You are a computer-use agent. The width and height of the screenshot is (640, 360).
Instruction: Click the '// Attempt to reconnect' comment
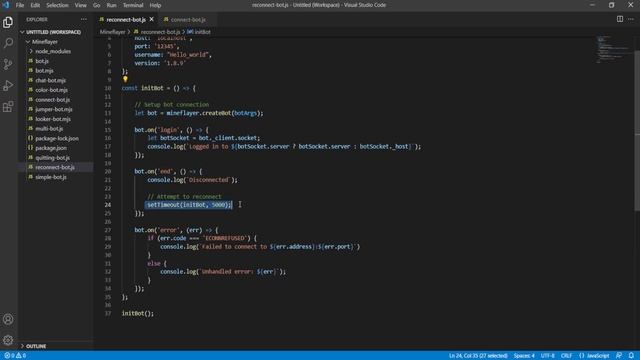coord(184,196)
